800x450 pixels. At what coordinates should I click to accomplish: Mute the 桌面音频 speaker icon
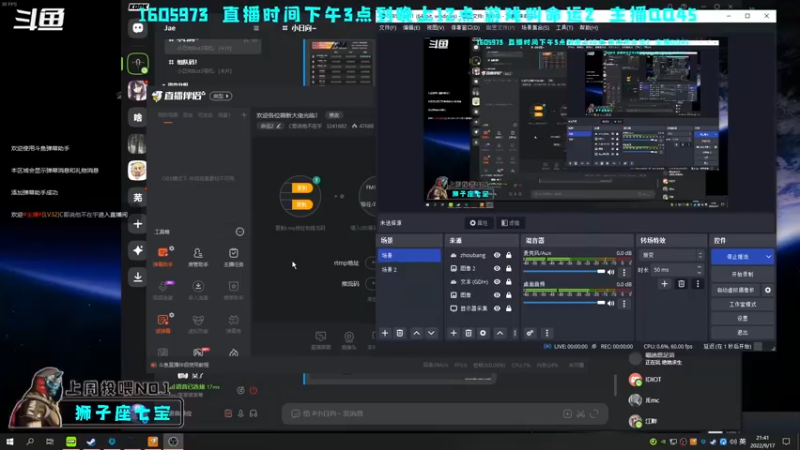click(611, 303)
